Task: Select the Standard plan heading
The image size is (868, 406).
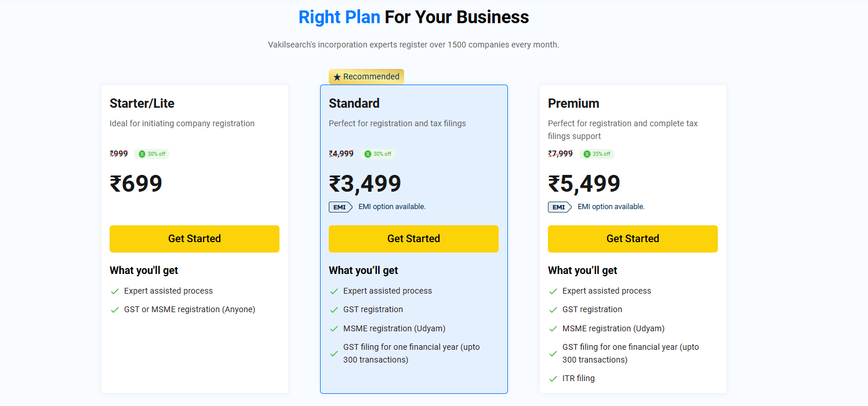Action: pos(354,104)
